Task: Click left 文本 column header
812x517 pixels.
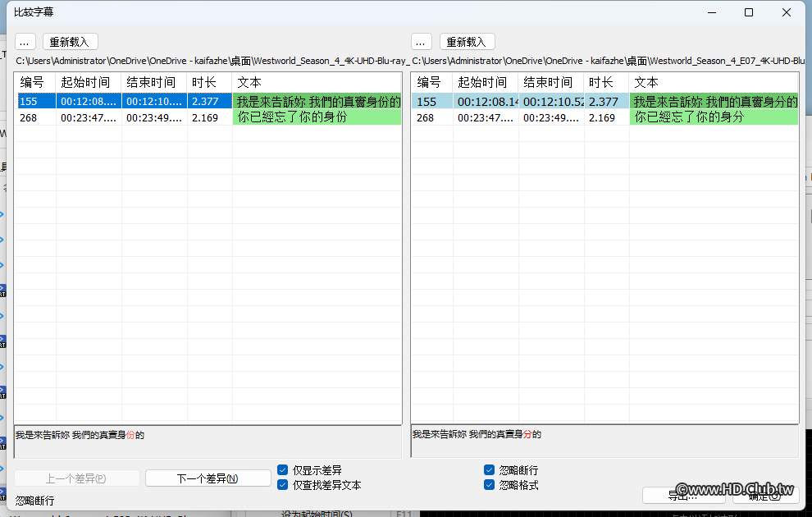Action: click(317, 82)
